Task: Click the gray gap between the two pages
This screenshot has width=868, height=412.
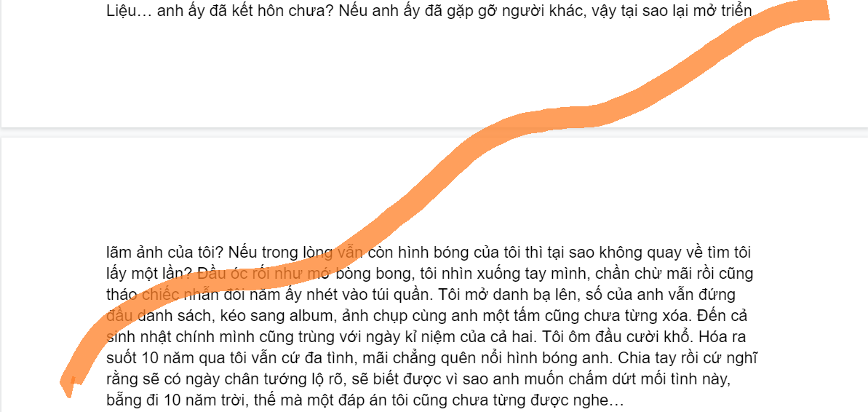Action: tap(434, 132)
